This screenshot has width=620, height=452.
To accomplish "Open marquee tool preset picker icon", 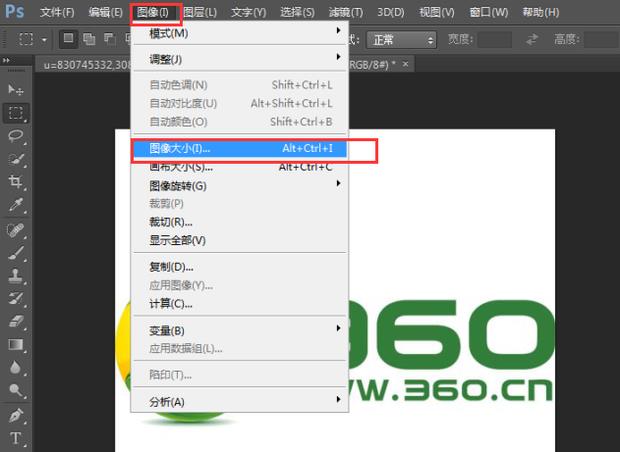I will [x=26, y=39].
